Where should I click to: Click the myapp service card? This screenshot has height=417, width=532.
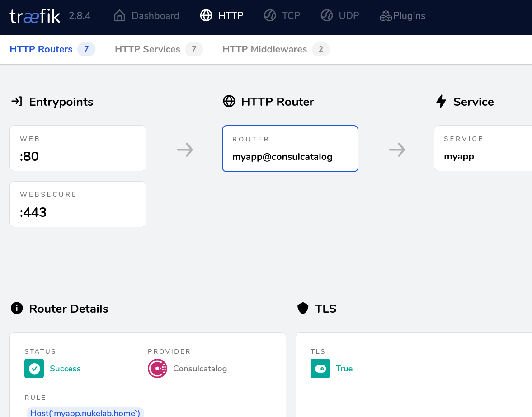[x=484, y=148]
